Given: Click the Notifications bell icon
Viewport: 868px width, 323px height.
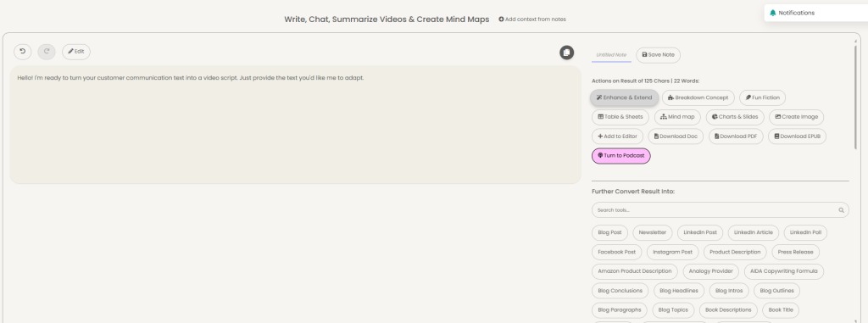Looking at the screenshot, I should pos(773,13).
